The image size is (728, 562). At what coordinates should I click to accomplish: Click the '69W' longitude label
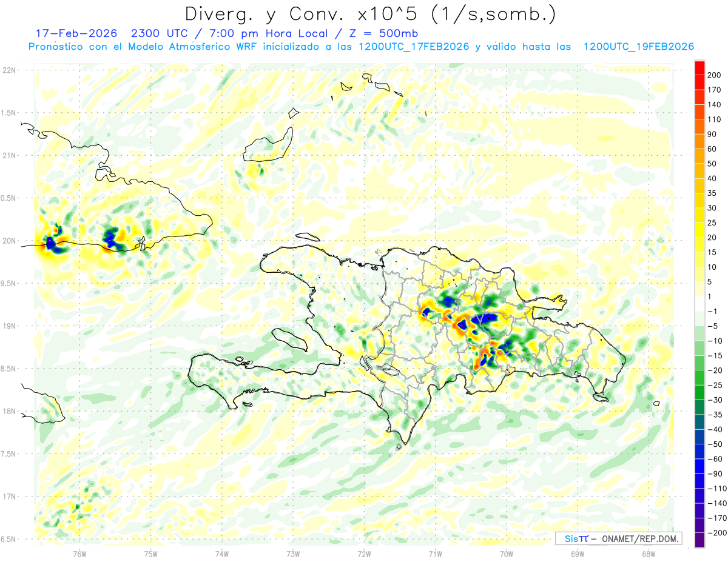(578, 554)
